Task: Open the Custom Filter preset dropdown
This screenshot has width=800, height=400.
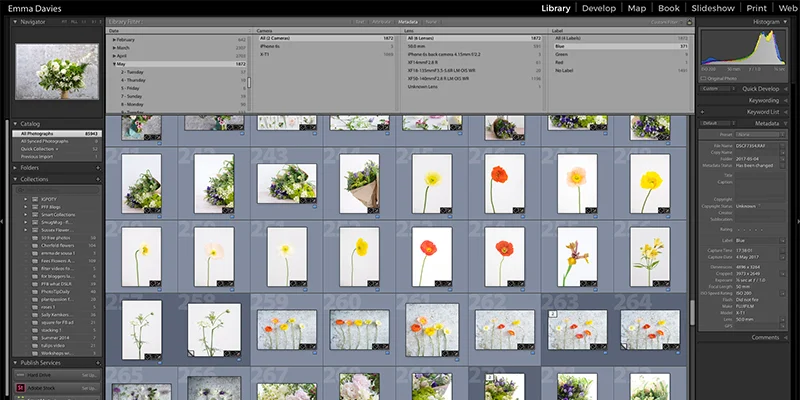Action: (667, 22)
